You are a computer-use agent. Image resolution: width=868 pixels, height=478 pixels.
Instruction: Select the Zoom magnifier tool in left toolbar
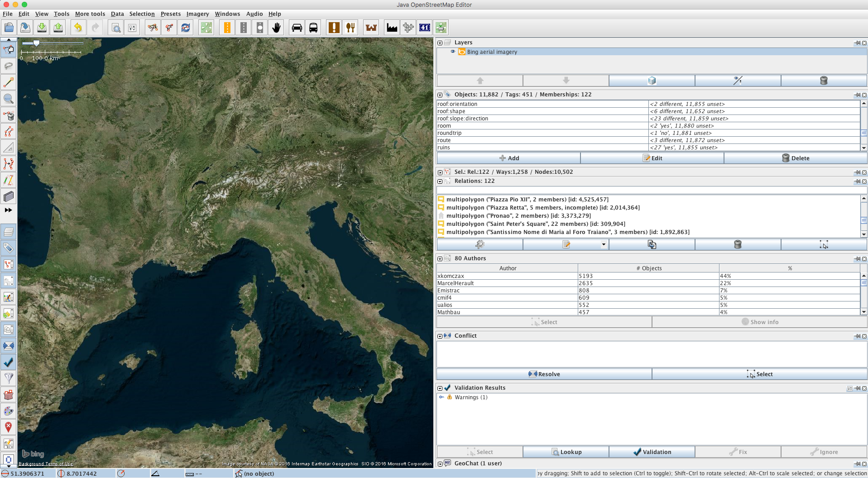coord(8,99)
